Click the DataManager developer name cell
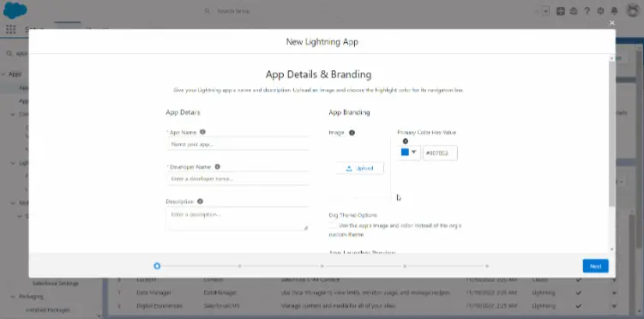Viewport: 644px width, 319px height. [x=220, y=292]
